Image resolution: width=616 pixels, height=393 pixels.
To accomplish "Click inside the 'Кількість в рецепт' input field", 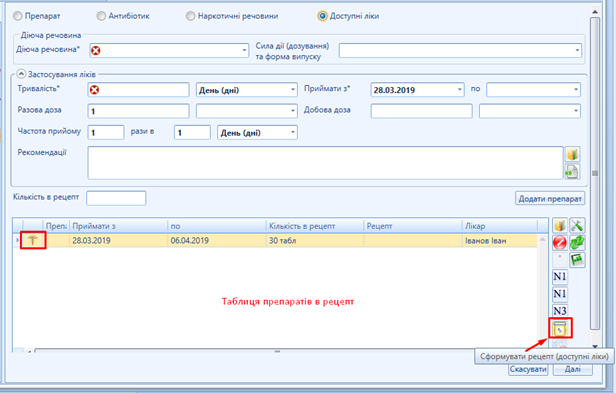I will 116,198.
